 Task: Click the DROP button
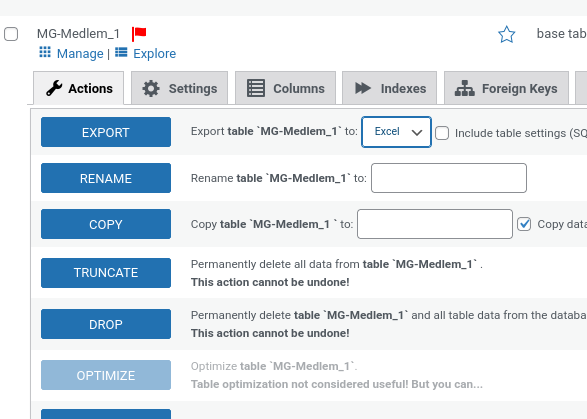(x=106, y=324)
